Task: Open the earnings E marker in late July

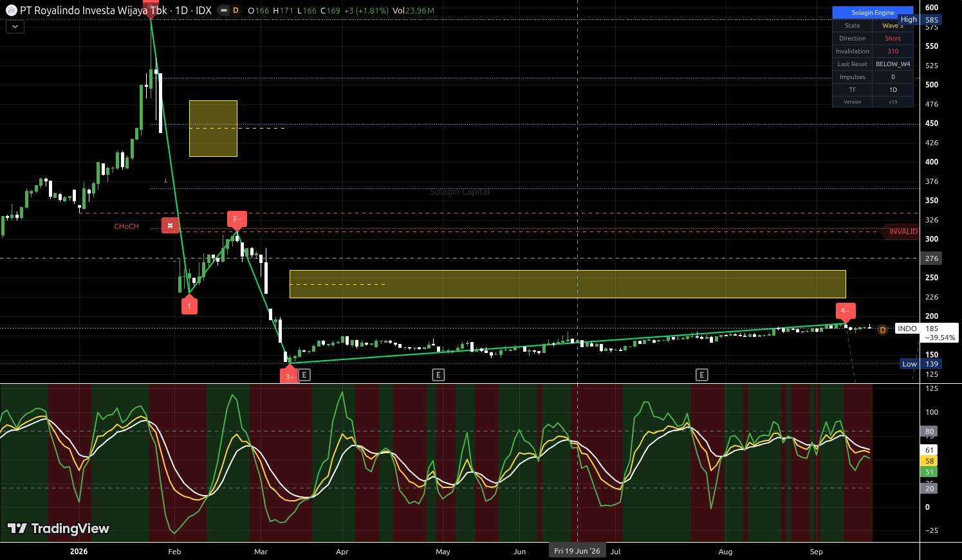Action: tap(702, 375)
